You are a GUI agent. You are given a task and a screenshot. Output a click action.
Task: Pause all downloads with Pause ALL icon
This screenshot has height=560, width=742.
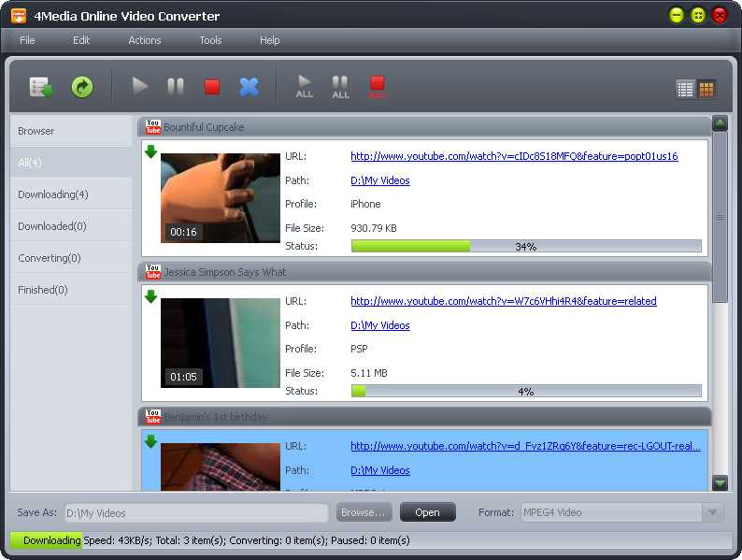(x=340, y=87)
